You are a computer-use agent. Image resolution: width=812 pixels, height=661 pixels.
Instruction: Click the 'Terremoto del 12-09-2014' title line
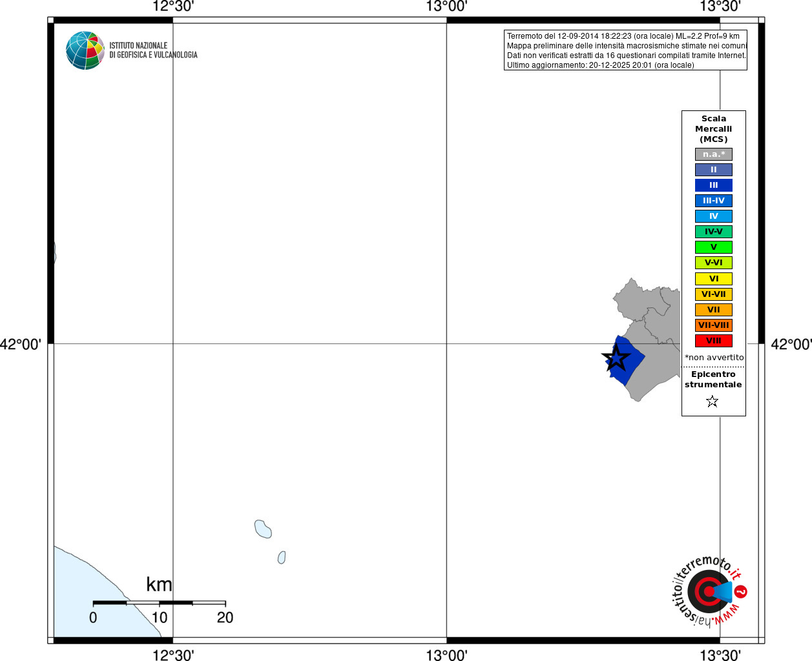point(623,36)
